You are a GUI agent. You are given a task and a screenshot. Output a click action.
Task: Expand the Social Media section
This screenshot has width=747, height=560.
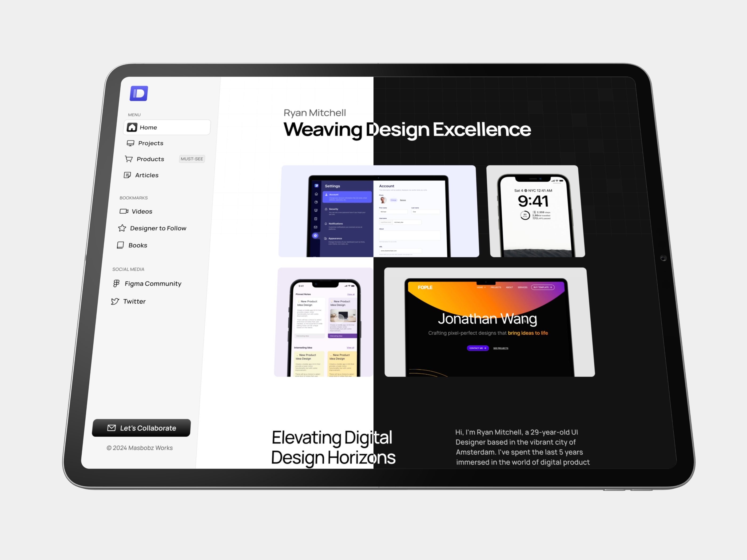[x=129, y=269]
